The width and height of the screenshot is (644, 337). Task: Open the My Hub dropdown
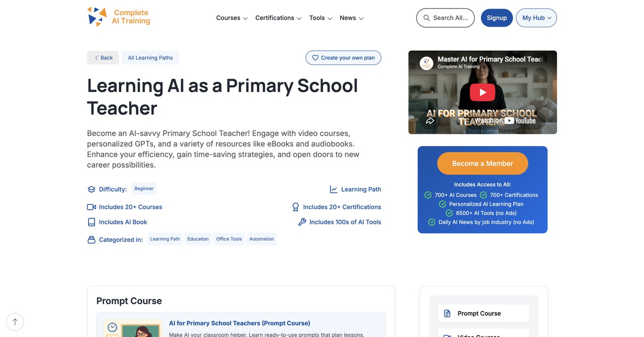click(x=536, y=18)
